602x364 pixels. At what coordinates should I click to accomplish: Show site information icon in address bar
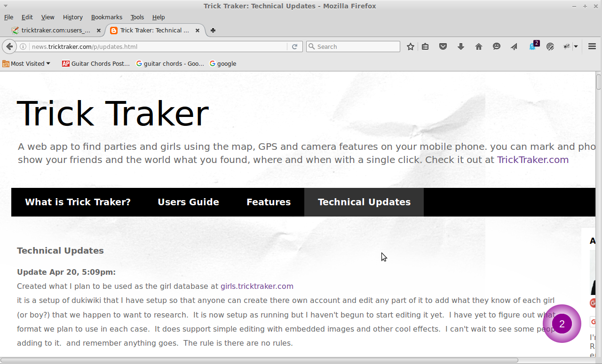pos(23,46)
